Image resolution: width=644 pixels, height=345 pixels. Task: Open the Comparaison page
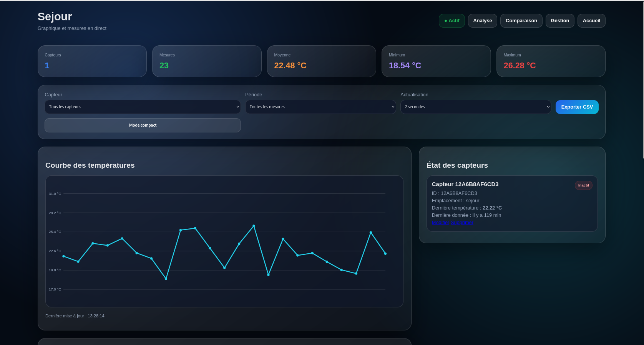click(521, 21)
